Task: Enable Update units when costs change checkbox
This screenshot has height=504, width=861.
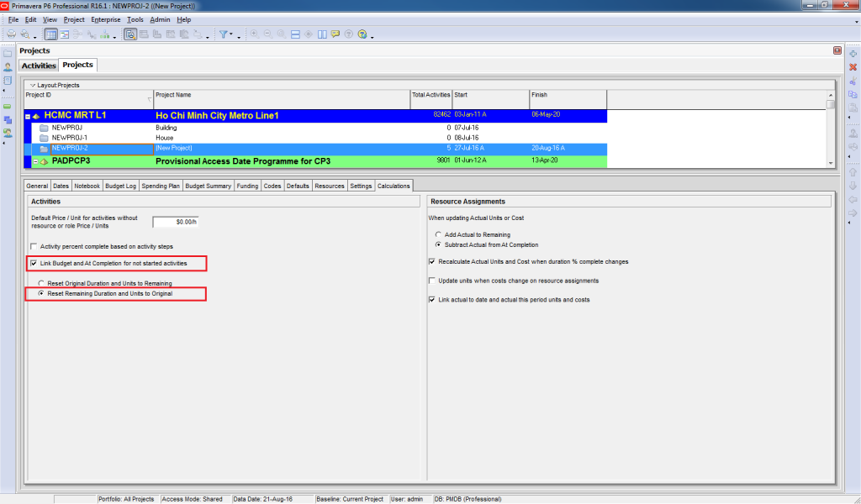Action: coord(432,281)
